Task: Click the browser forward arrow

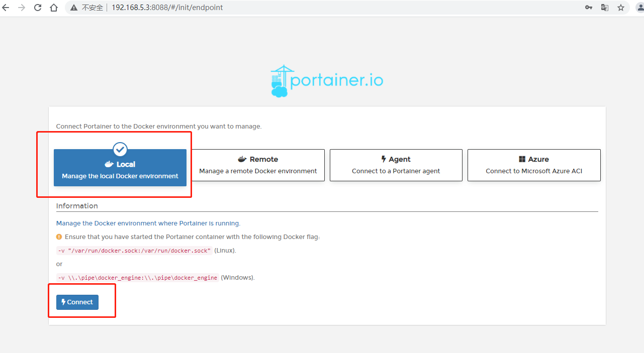Action: (22, 8)
